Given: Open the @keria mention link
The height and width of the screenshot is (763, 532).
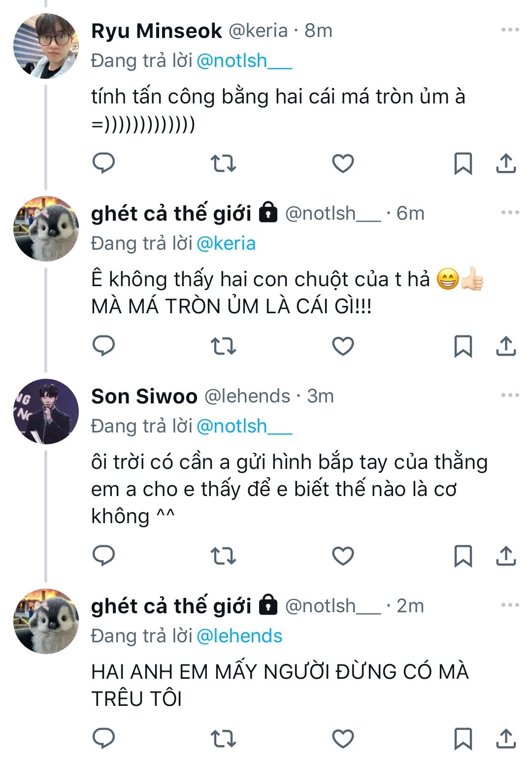Looking at the screenshot, I should click(226, 243).
